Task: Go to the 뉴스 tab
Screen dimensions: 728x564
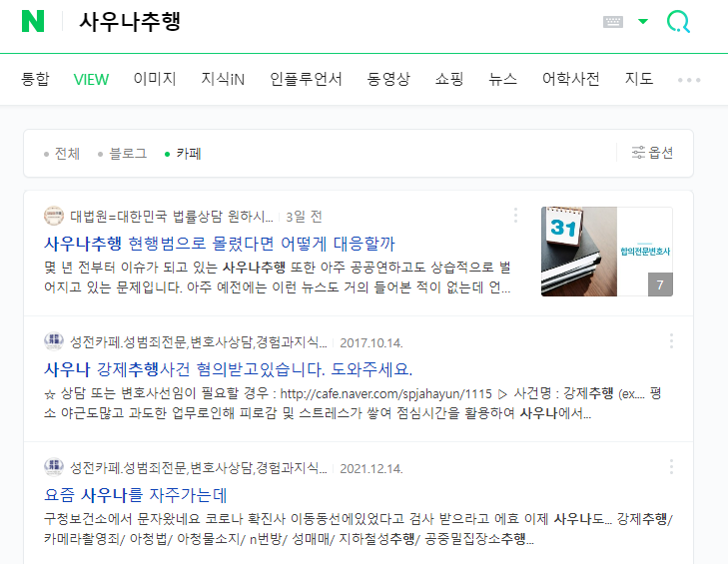Action: pos(502,79)
